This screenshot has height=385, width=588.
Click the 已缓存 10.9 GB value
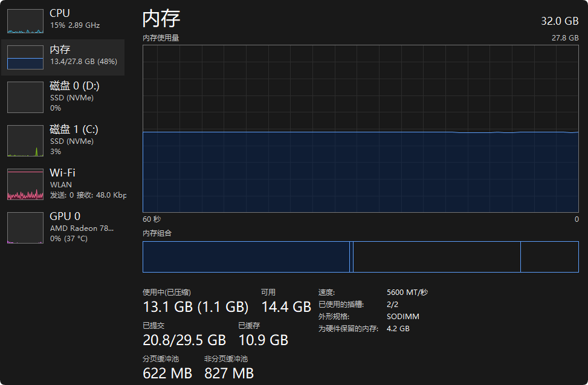pos(263,340)
